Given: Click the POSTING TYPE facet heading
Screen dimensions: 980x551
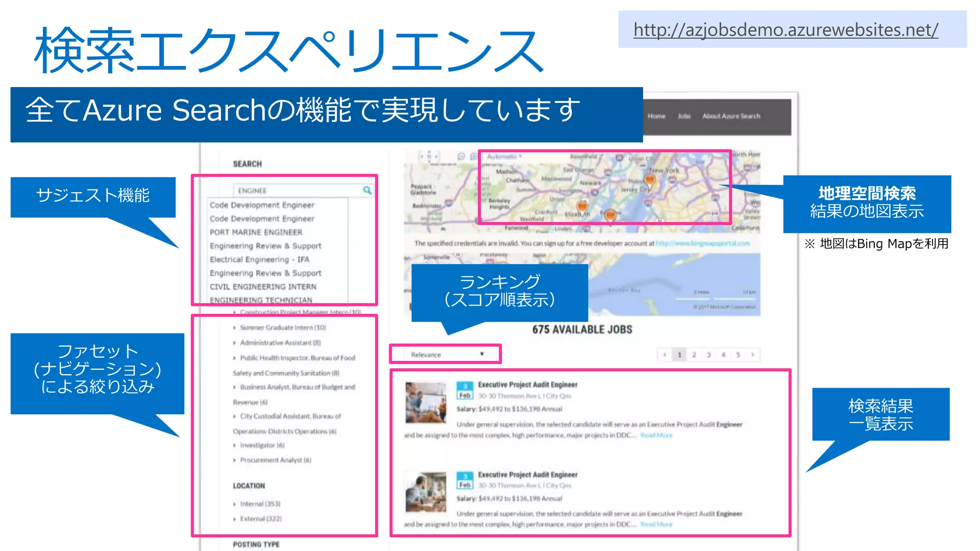Looking at the screenshot, I should (256, 544).
